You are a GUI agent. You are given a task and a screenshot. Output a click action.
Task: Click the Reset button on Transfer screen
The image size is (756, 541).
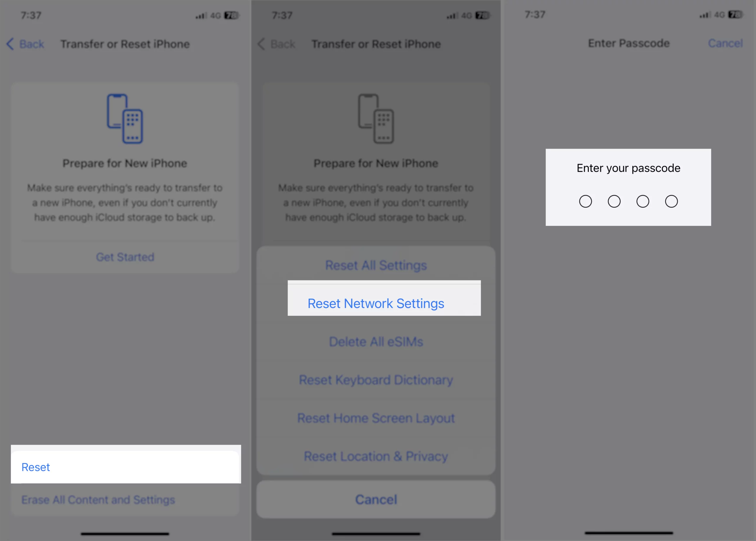pos(125,466)
